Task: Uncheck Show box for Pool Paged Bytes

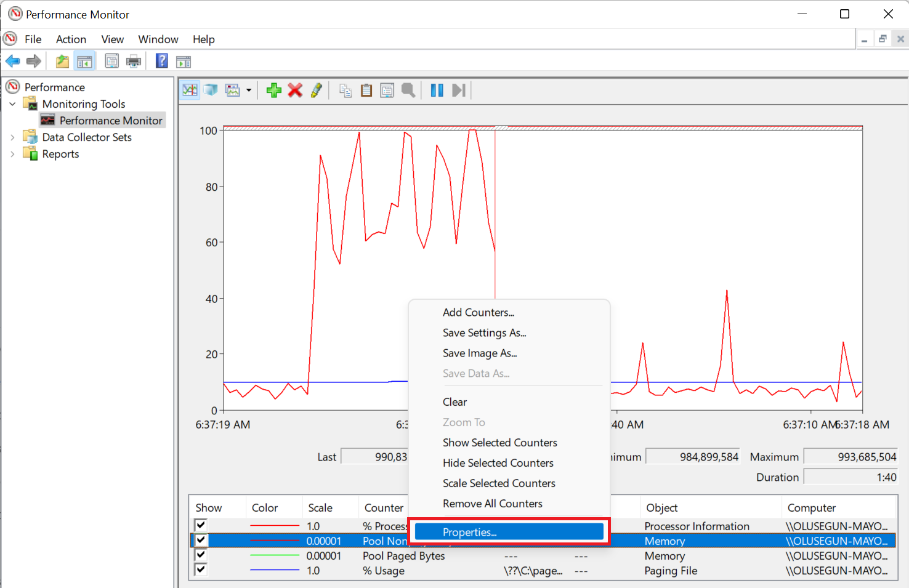Action: coord(201,555)
